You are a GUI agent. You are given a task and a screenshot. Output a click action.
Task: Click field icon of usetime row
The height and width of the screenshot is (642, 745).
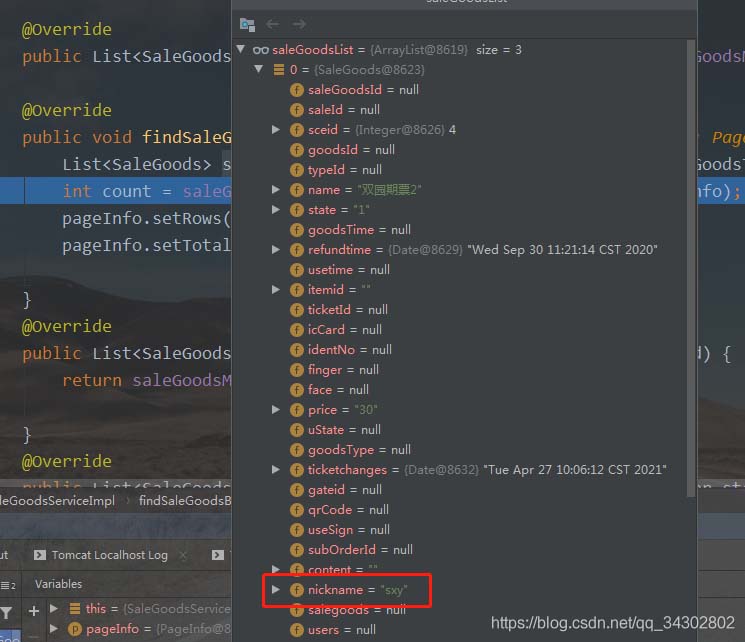pyautogui.click(x=296, y=270)
